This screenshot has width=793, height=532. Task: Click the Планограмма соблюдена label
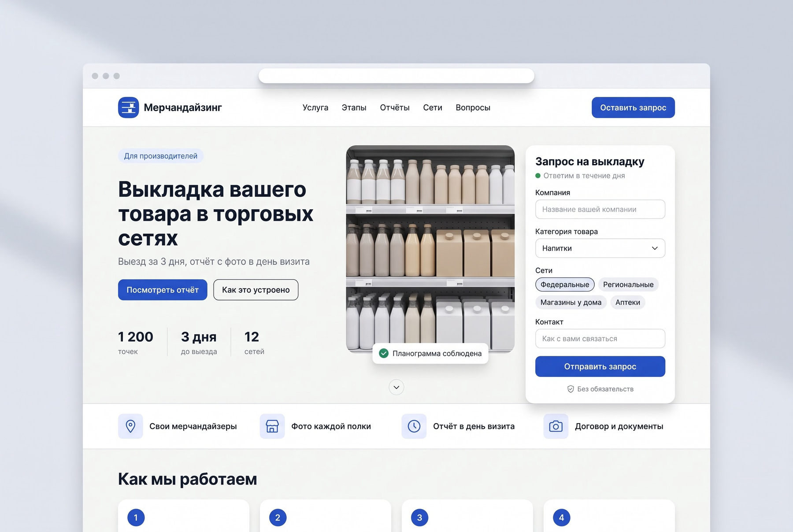click(x=437, y=353)
